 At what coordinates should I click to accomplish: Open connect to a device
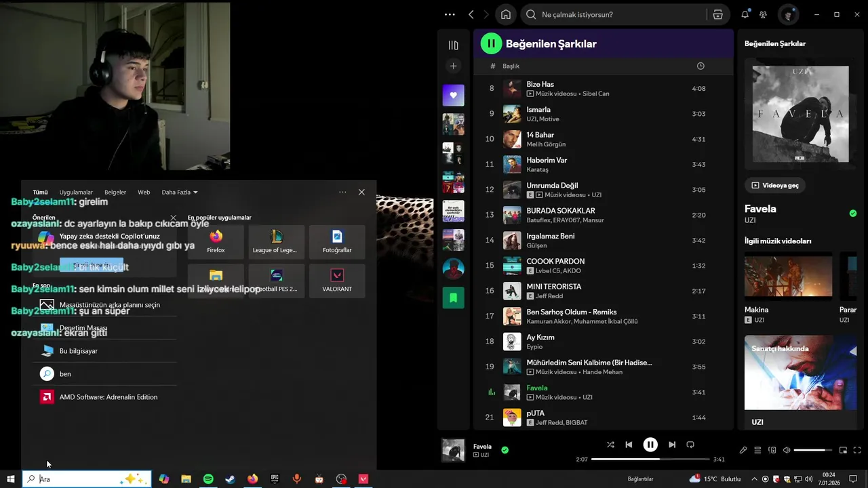click(772, 450)
